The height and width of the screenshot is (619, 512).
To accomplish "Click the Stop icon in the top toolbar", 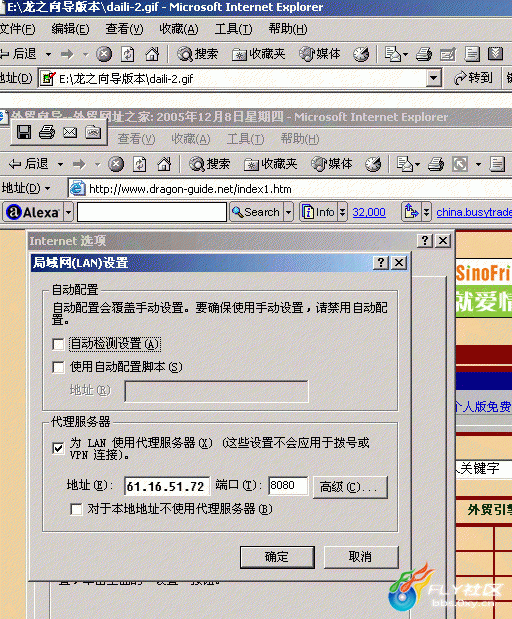I will tap(104, 54).
